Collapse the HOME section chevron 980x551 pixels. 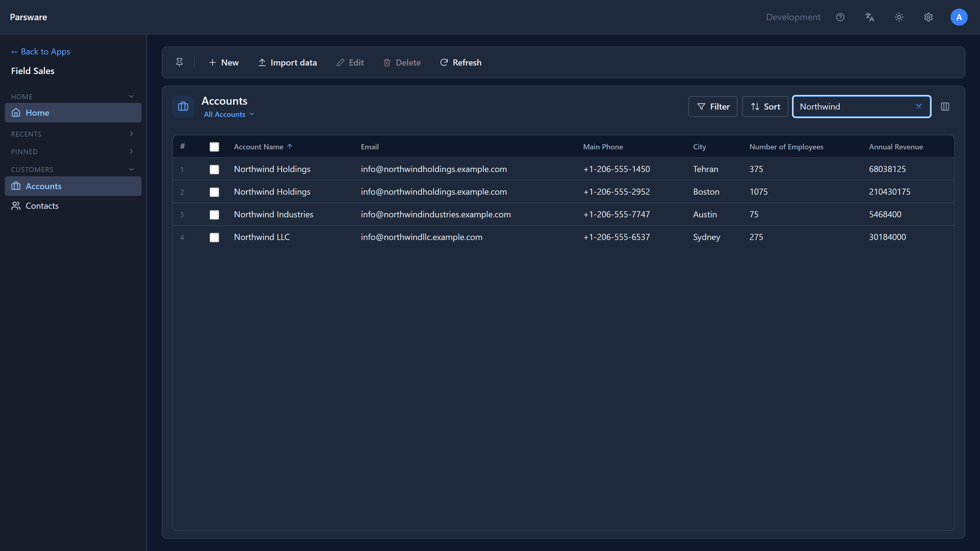(x=131, y=96)
